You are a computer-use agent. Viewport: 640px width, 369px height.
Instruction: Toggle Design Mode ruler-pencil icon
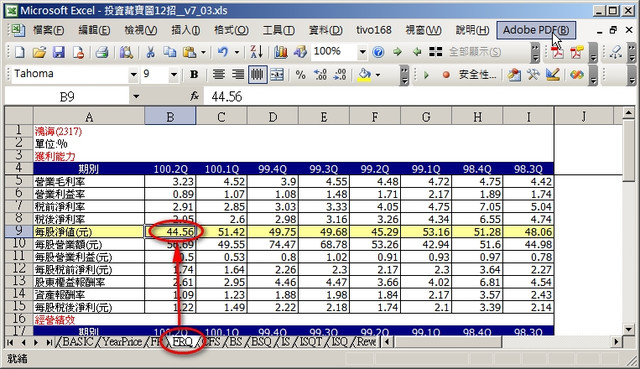point(553,75)
